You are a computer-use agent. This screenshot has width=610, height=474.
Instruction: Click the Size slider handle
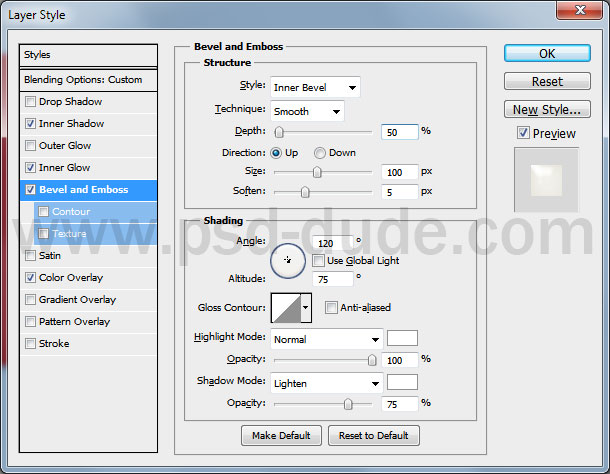point(317,172)
